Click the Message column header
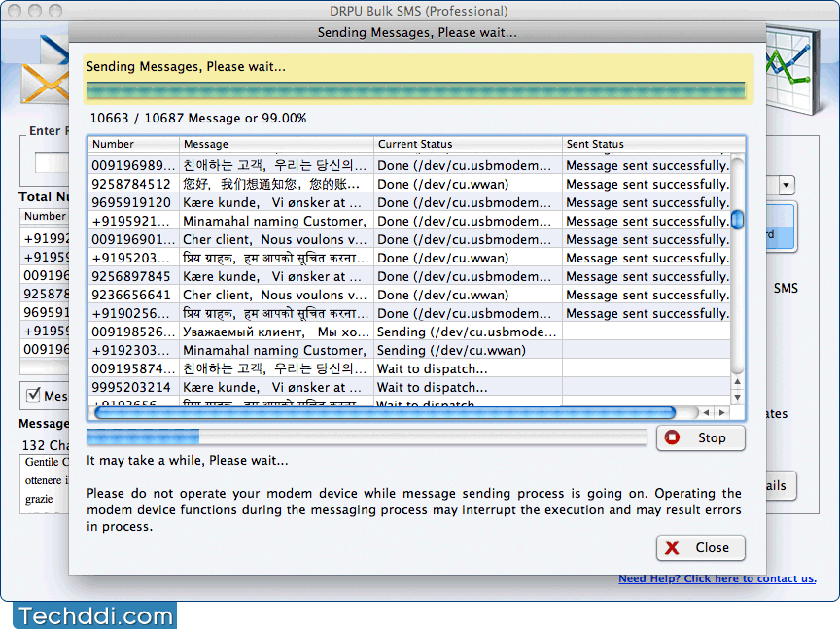 coord(276,144)
